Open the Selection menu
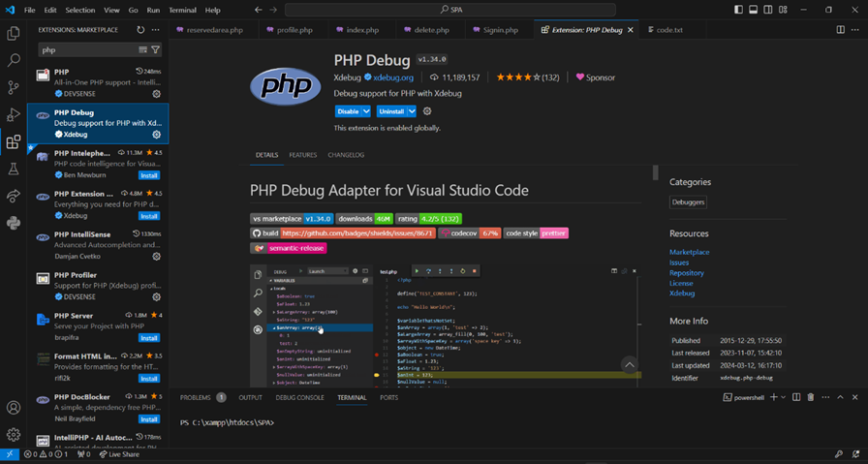The width and height of the screenshot is (868, 464). click(x=80, y=10)
